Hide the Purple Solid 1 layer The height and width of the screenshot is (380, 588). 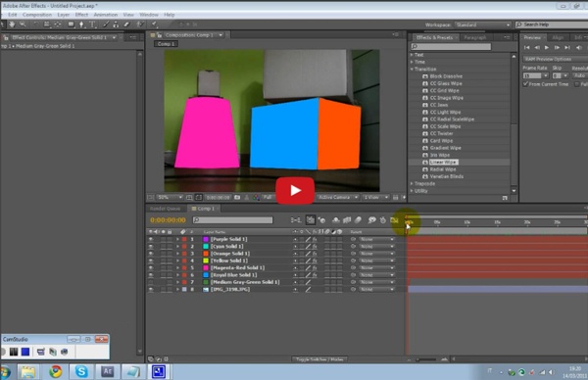[151, 239]
